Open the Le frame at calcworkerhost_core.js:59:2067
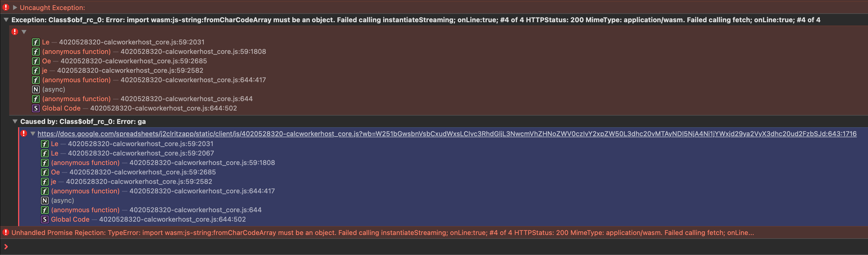Screen dimensions: 868x255 [141, 153]
